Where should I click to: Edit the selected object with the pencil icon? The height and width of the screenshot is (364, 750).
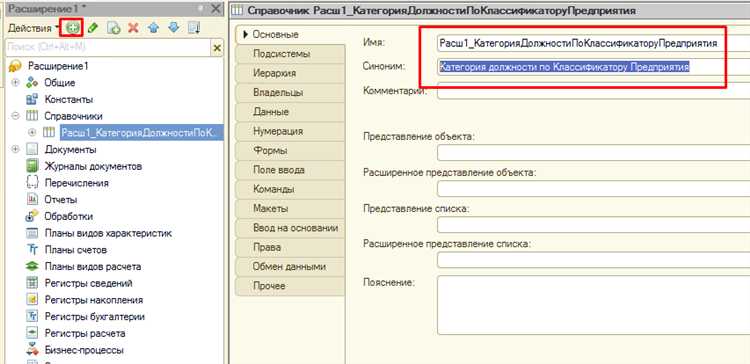tap(93, 28)
